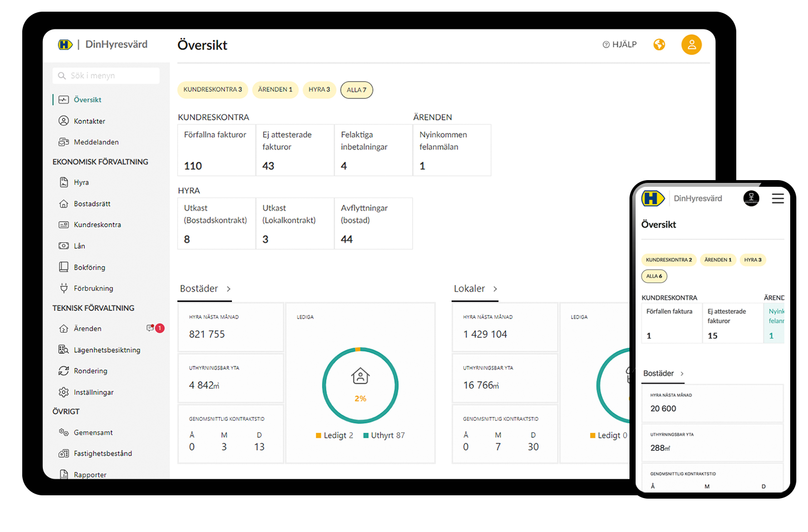This screenshot has height=532, width=808.
Task: Select ÄRENDEN 1 chip on phone
Action: [x=718, y=260]
